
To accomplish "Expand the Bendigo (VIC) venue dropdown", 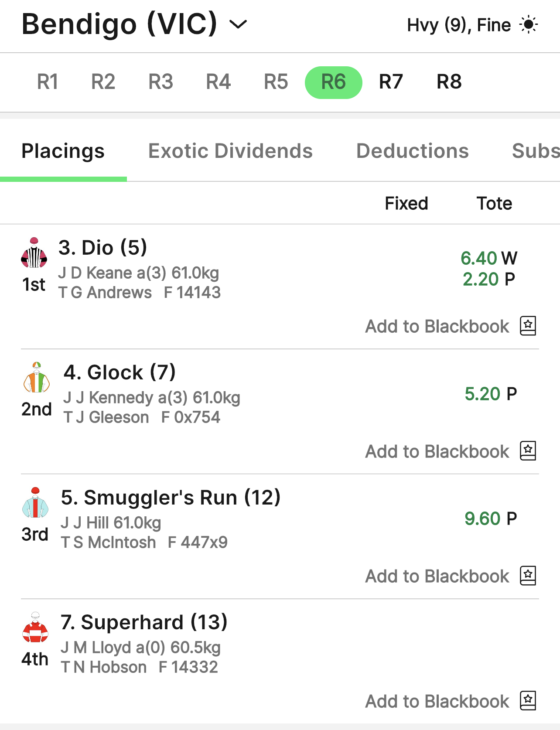I will point(238,24).
